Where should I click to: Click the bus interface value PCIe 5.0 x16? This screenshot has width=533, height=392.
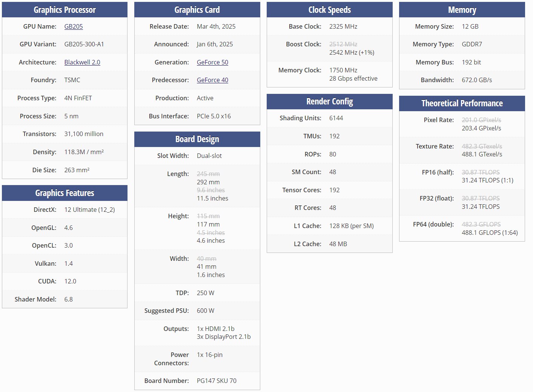click(x=214, y=116)
